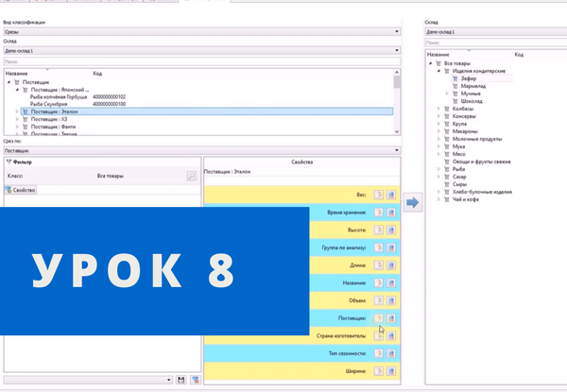Click the blue icon in the Название property row

click(391, 282)
